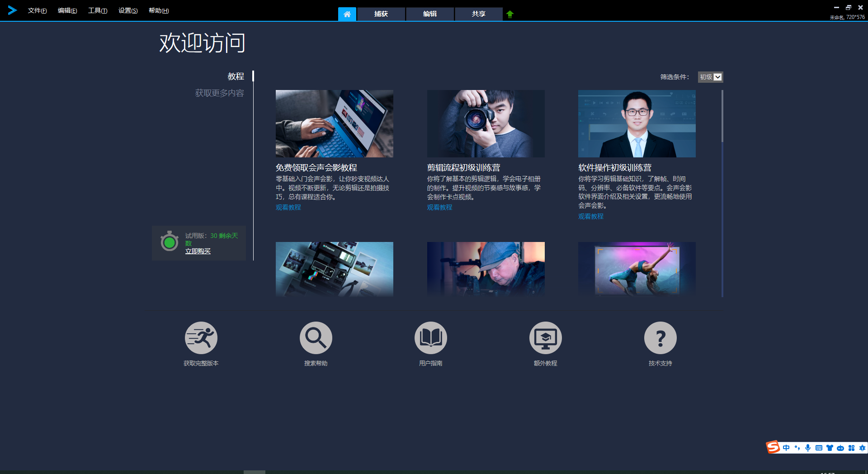Image resolution: width=868 pixels, height=474 pixels.
Task: Select 获取更多内容 in the sidebar
Action: click(219, 93)
